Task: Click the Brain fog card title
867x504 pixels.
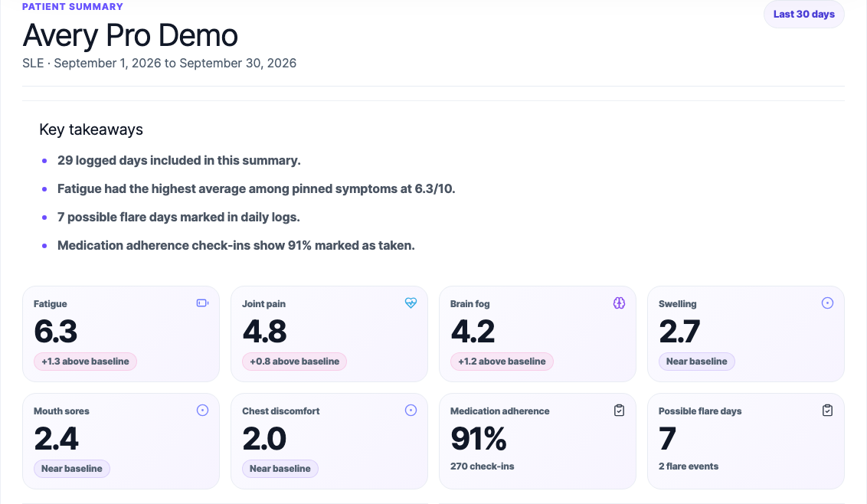Action: (x=470, y=304)
